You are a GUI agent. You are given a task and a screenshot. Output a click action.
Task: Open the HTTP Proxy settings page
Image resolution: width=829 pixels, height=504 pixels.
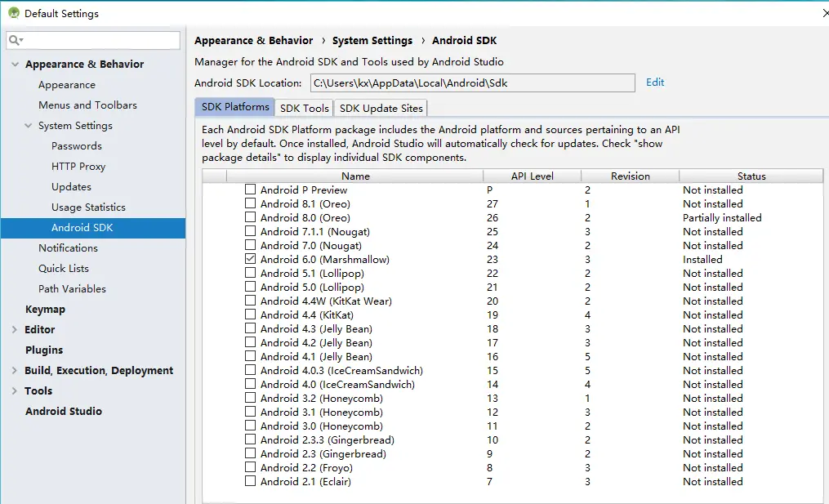[78, 167]
